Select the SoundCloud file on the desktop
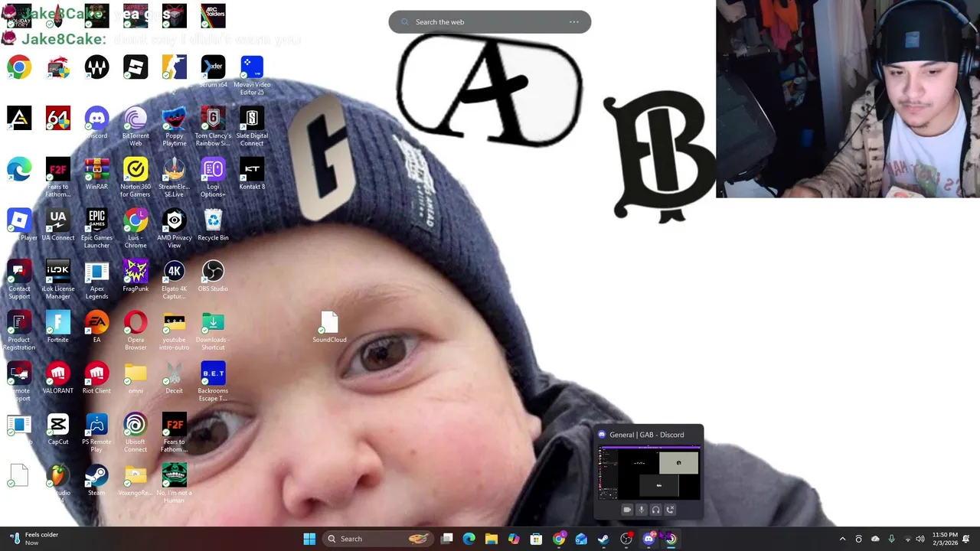 329,328
